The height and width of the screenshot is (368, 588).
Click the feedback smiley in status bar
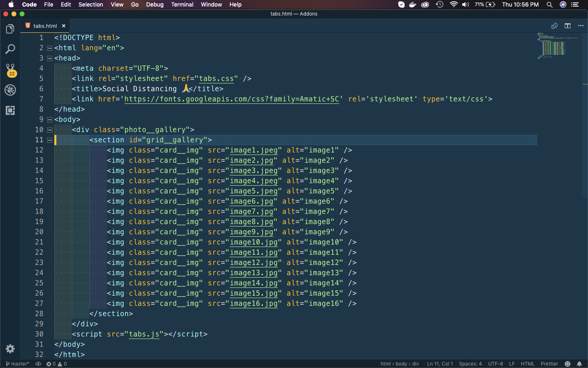pos(568,364)
